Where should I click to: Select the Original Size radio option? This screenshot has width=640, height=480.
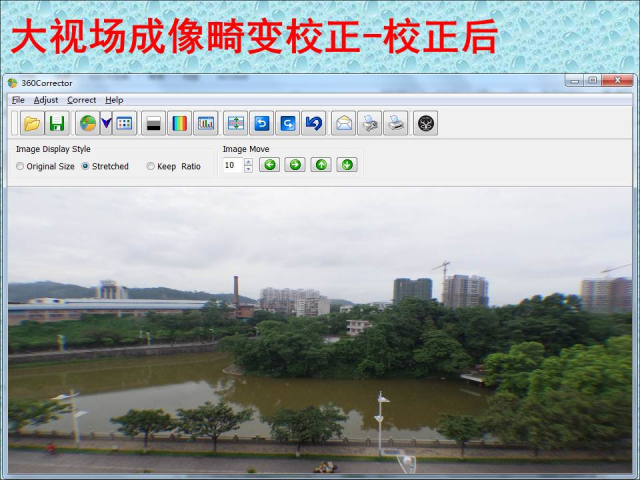21,167
